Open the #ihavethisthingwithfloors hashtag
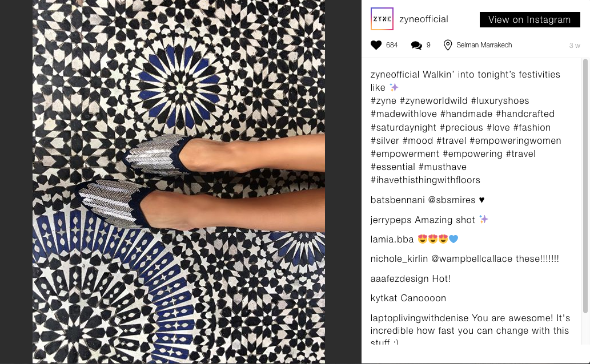590x364 pixels. coord(425,180)
